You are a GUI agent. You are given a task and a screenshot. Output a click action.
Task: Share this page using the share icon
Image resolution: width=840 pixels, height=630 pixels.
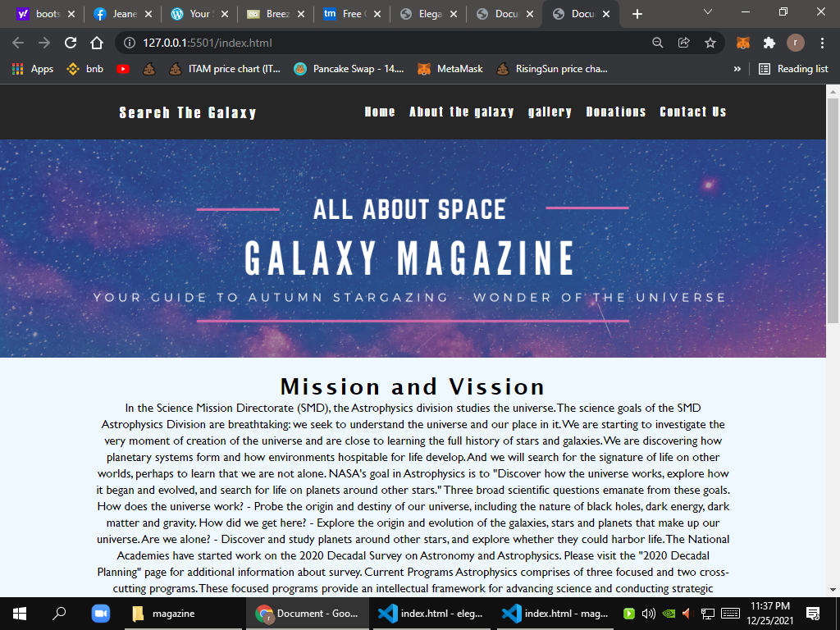[683, 43]
